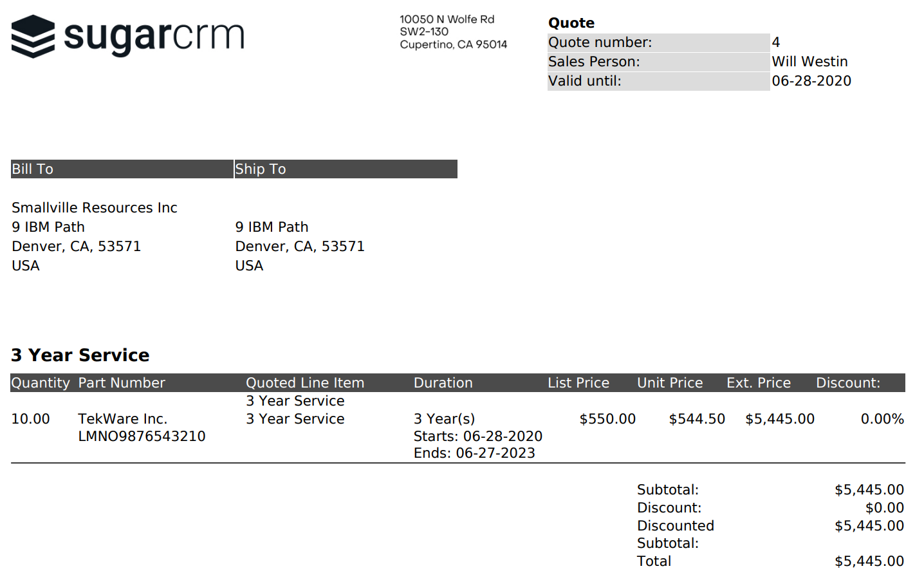Click the sugarcrm wordmark text
Viewport: 924px width, 582px height.
click(x=154, y=36)
